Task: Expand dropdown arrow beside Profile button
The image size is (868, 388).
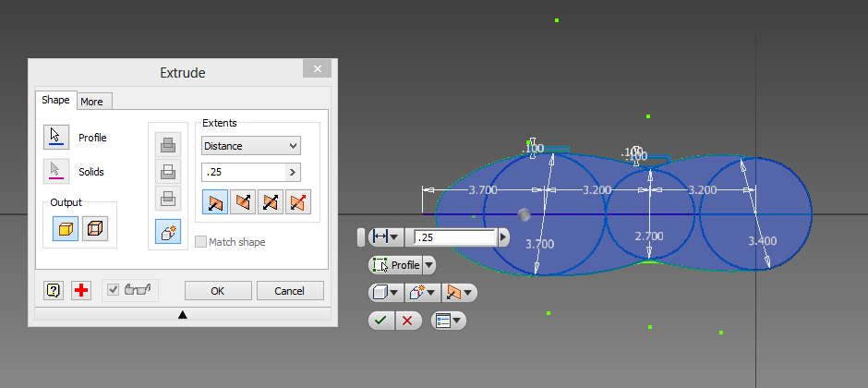Action: [x=429, y=265]
